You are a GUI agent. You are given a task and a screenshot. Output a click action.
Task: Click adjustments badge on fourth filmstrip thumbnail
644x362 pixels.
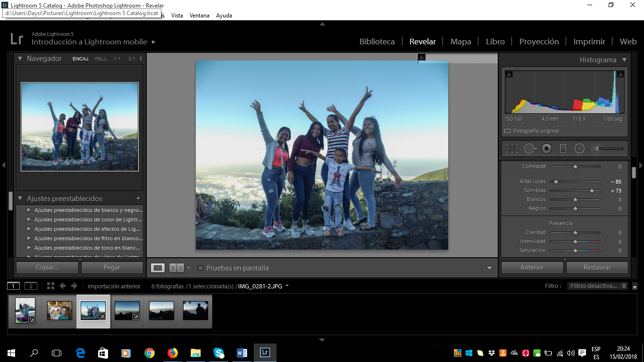[136, 316]
